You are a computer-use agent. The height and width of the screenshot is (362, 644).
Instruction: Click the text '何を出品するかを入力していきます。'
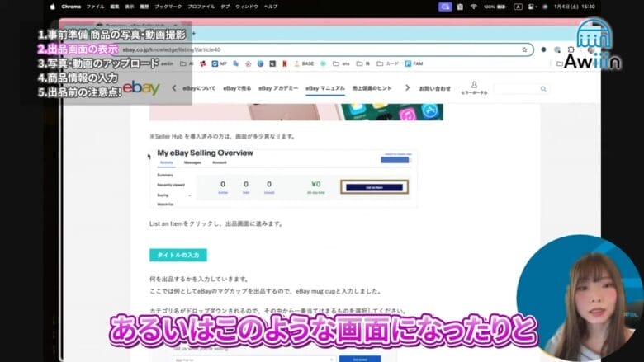click(200, 280)
